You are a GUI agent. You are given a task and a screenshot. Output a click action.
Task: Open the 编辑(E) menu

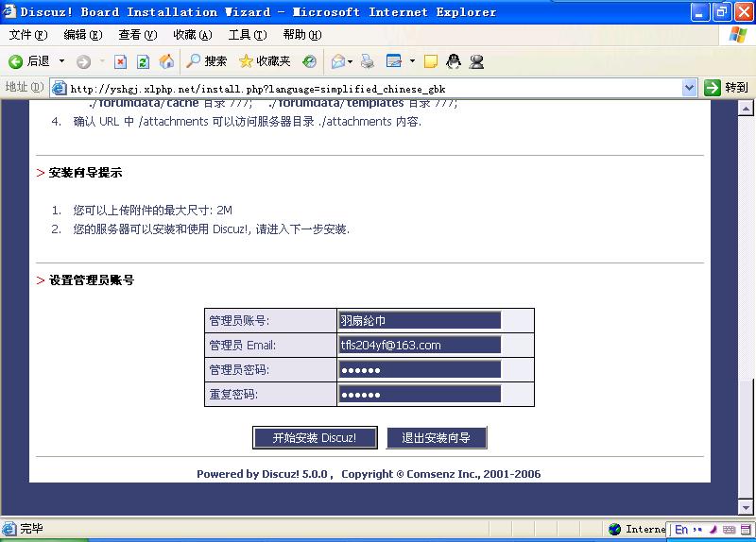pos(83,35)
